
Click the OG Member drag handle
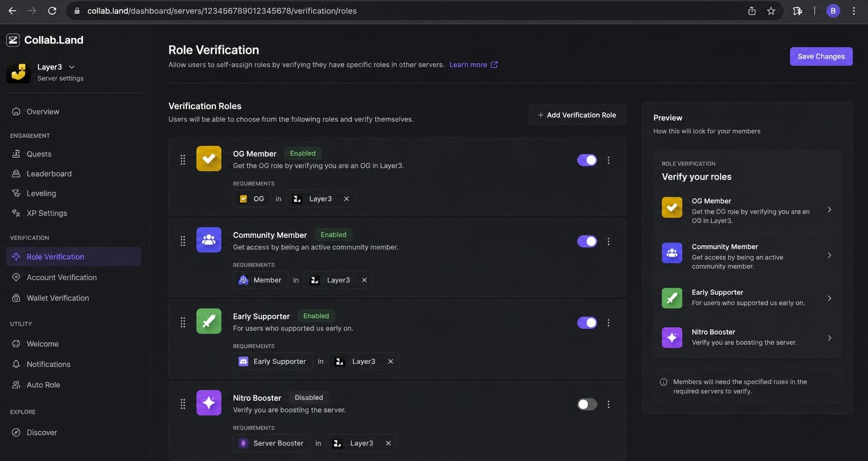point(183,160)
